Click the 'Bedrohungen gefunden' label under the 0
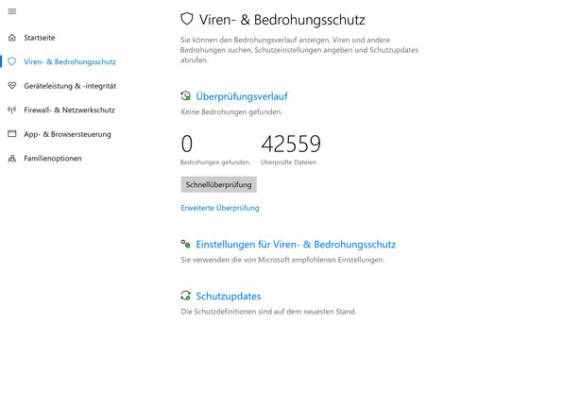This screenshot has width=580, height=393. pos(215,162)
